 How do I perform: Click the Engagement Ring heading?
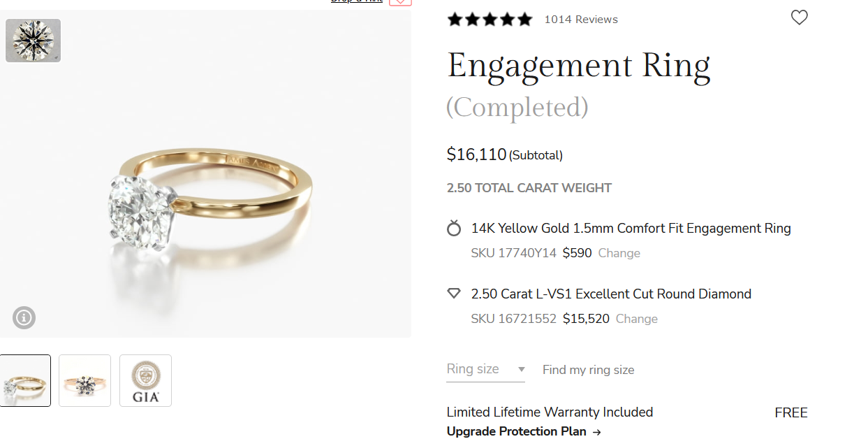tap(578, 66)
